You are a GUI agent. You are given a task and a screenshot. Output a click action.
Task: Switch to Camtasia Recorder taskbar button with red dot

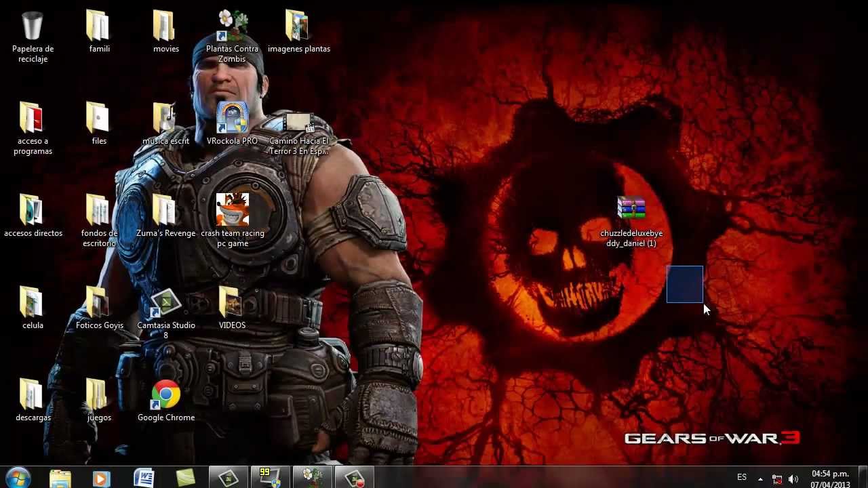coord(354,478)
